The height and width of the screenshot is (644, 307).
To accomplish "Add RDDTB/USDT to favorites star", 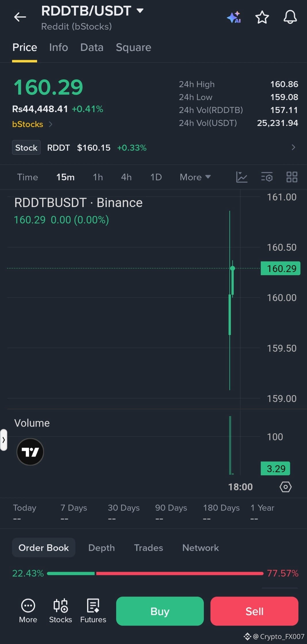I will 262,17.
